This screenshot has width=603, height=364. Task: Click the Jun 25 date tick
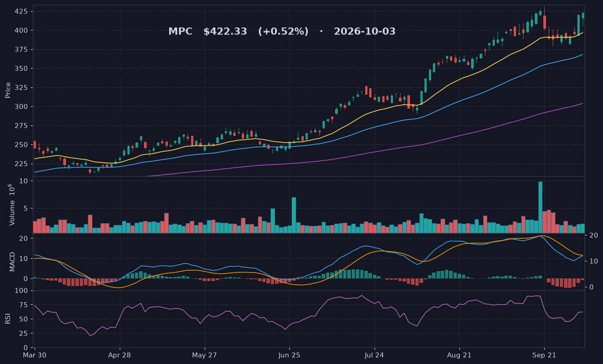click(x=289, y=355)
